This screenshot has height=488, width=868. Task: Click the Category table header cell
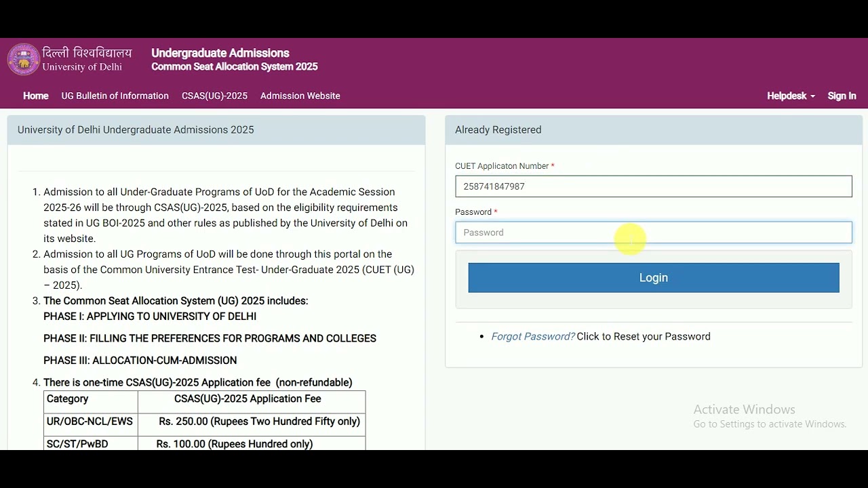tap(91, 402)
